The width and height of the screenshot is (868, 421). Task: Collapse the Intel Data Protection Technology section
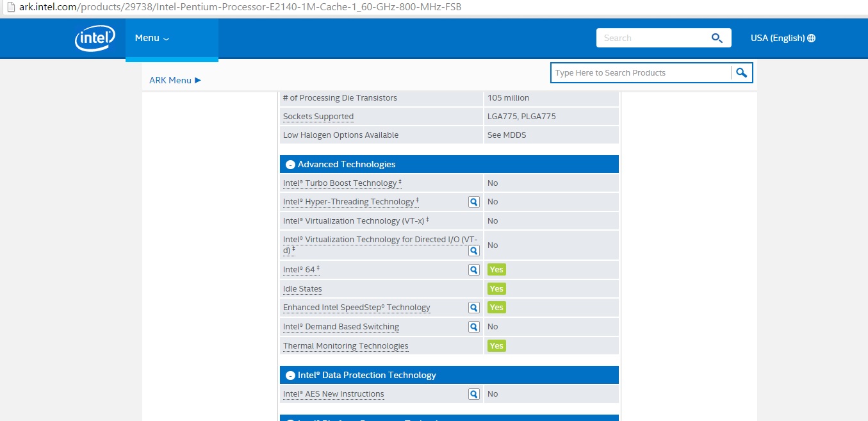(x=290, y=376)
